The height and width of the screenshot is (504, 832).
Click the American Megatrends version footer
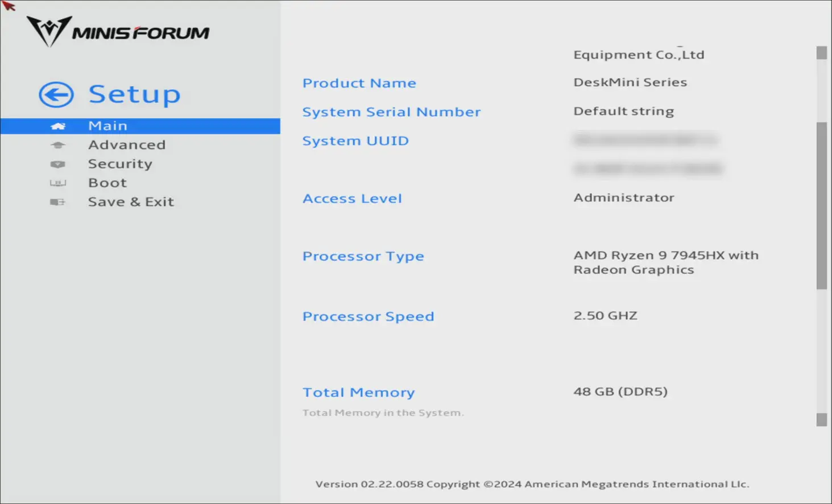(x=532, y=484)
